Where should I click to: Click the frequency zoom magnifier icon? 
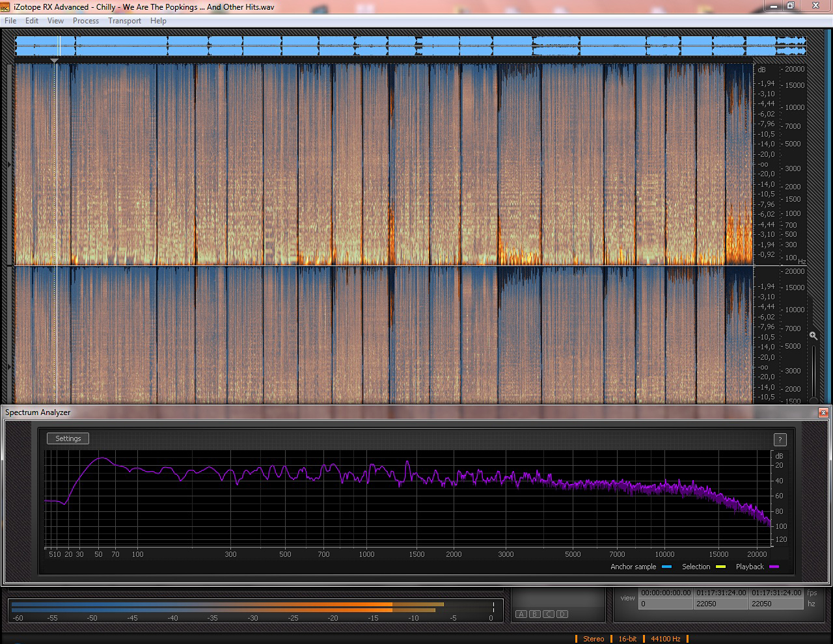coord(813,336)
